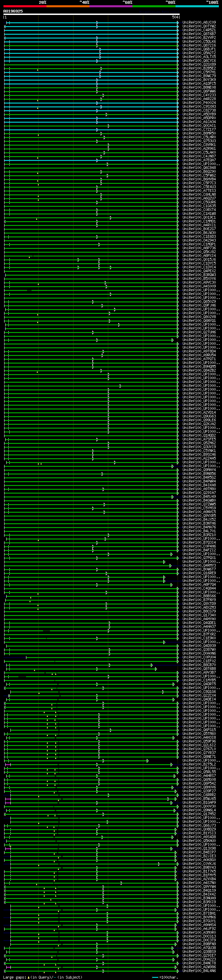The image size is (222, 980).
Task: Select the label UniRef100_A2R961
Action: [x=199, y=148]
